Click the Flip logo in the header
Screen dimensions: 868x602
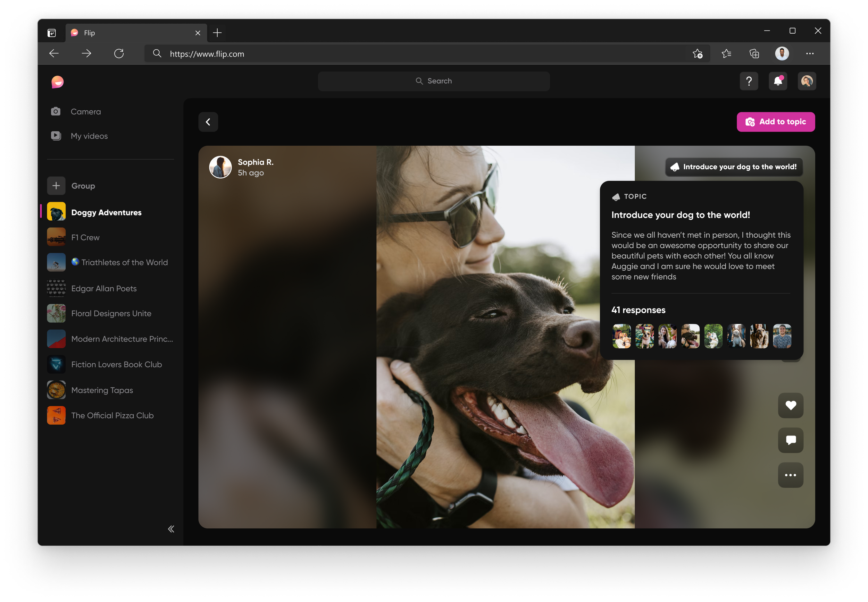point(57,82)
